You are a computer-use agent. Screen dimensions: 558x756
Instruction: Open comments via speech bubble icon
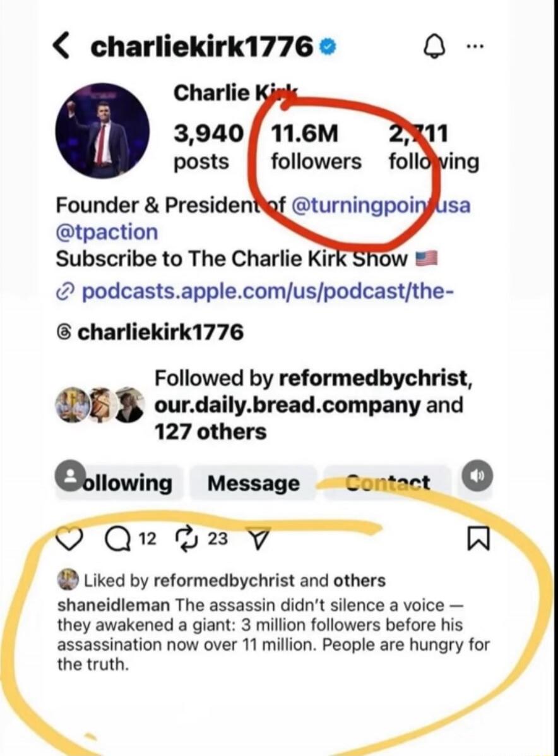click(115, 539)
